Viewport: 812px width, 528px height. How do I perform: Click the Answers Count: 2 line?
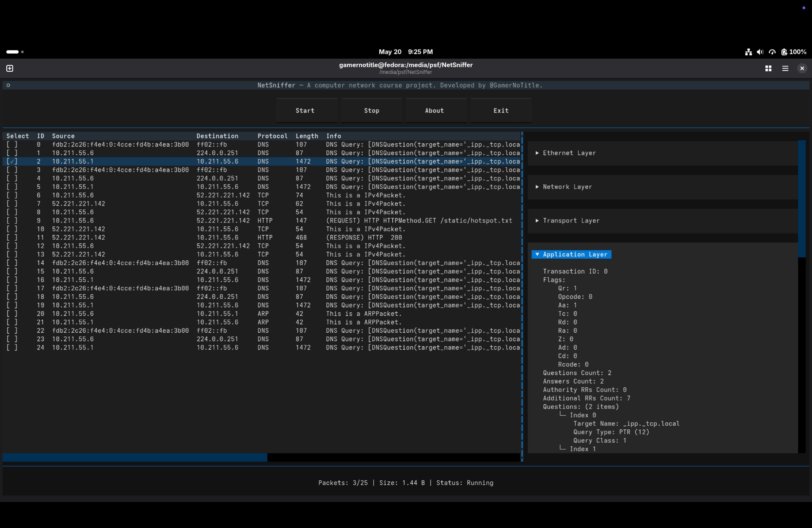[x=573, y=382]
